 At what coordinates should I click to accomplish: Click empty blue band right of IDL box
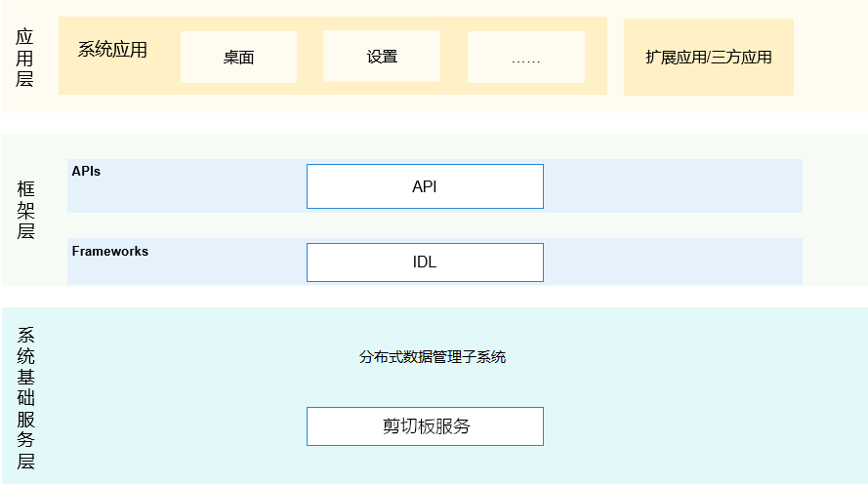click(x=672, y=262)
